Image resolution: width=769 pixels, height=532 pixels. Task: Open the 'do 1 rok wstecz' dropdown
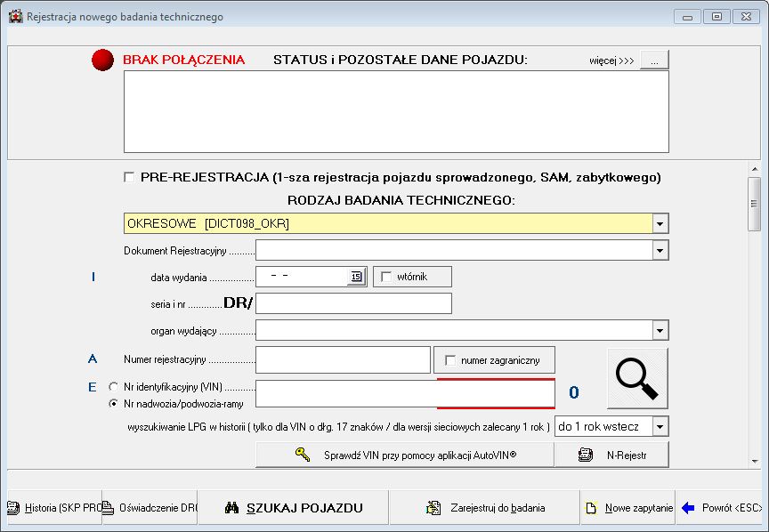click(660, 427)
